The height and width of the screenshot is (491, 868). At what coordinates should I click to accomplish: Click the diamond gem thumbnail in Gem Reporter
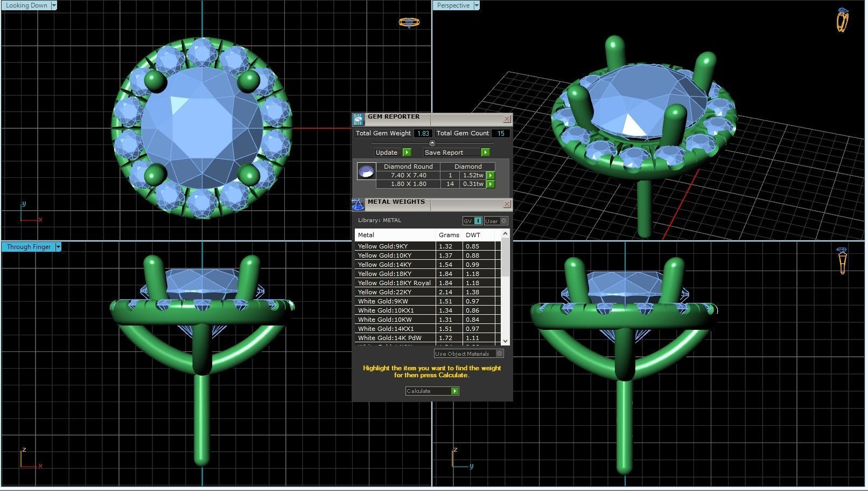[x=366, y=171]
